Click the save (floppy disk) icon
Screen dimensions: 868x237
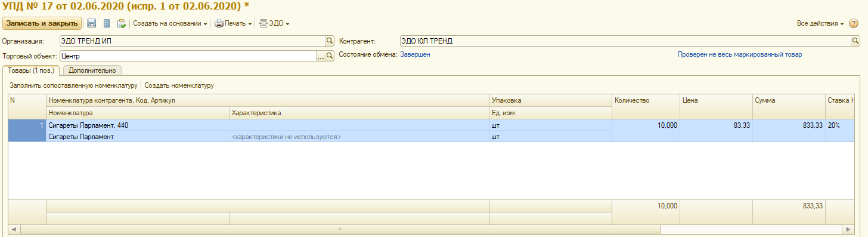[x=92, y=23]
